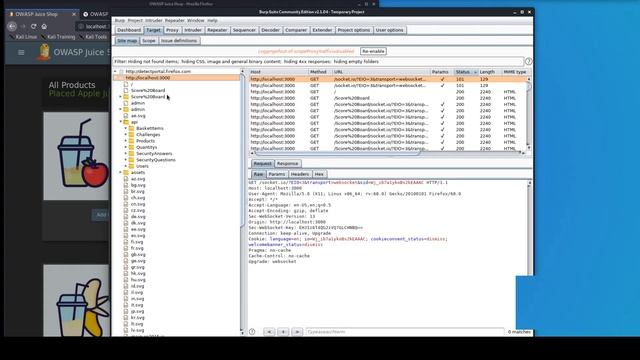640x360 pixels.
Task: Expand the admin folder node
Action: pyautogui.click(x=120, y=109)
